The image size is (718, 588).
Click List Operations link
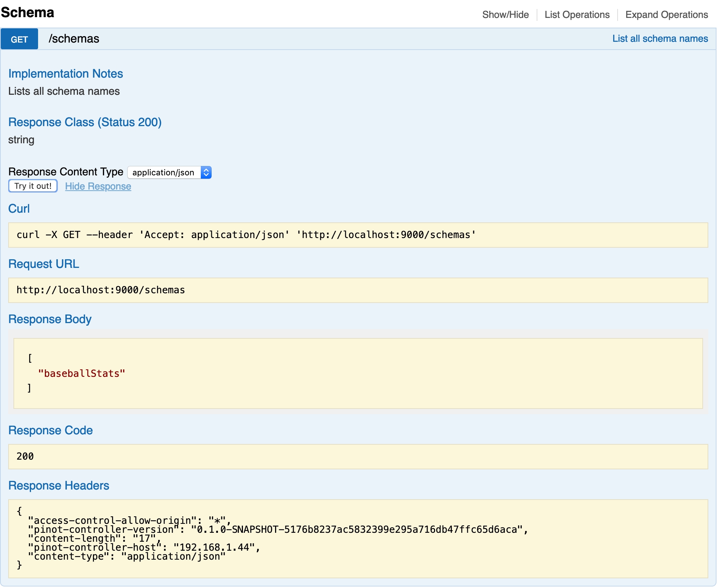[x=577, y=15]
